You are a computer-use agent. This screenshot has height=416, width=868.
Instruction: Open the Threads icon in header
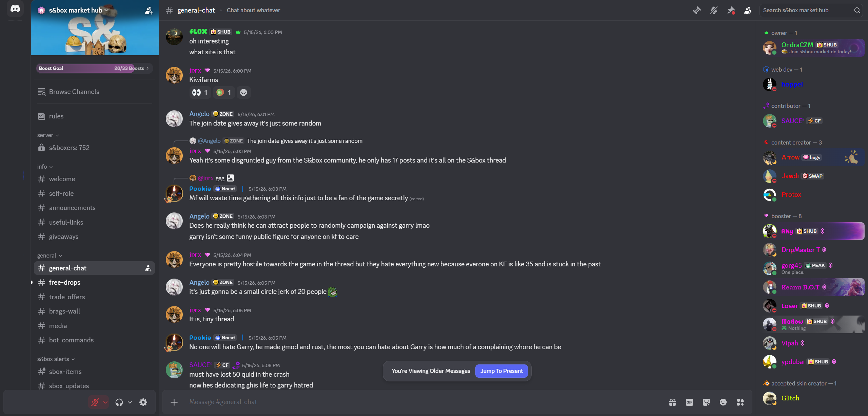tap(697, 11)
